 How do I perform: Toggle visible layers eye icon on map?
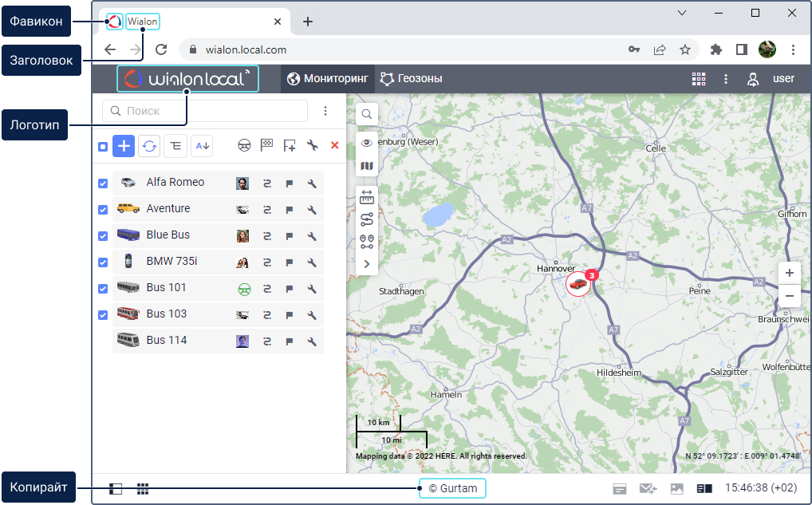pyautogui.click(x=367, y=143)
